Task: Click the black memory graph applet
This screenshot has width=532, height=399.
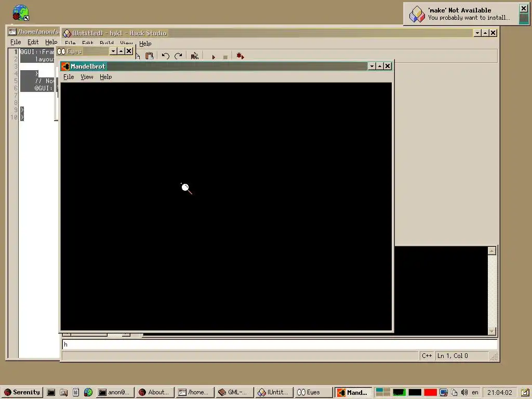Action: click(x=415, y=392)
